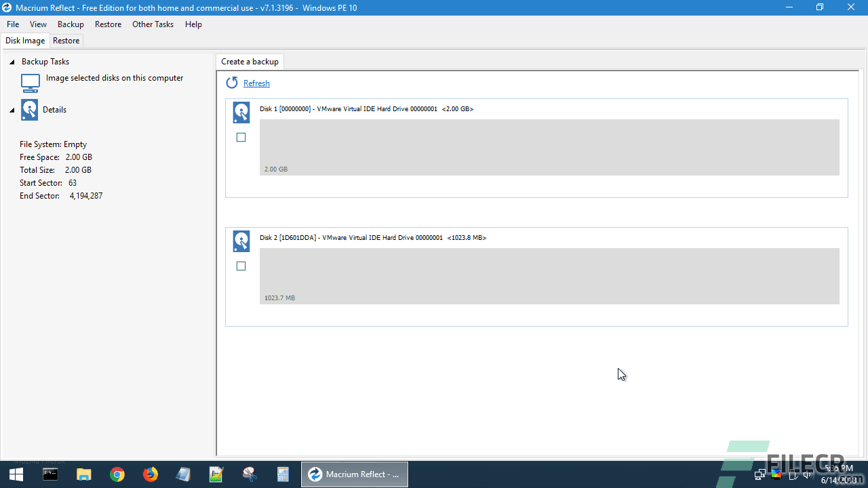This screenshot has width=868, height=488.
Task: Open the Windows Start menu
Action: (x=16, y=474)
